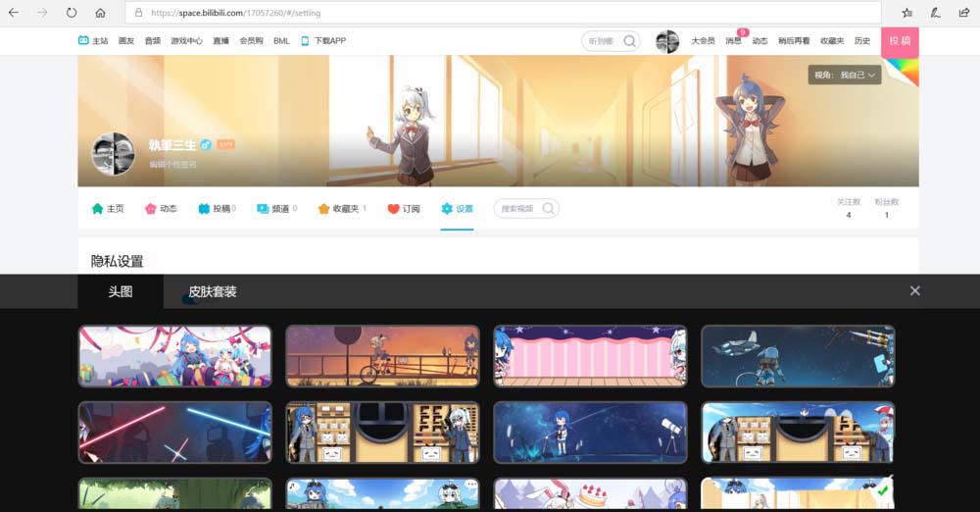The width and height of the screenshot is (980, 512).
Task: Select the 头图 tab in the bottom panel
Action: [x=121, y=291]
